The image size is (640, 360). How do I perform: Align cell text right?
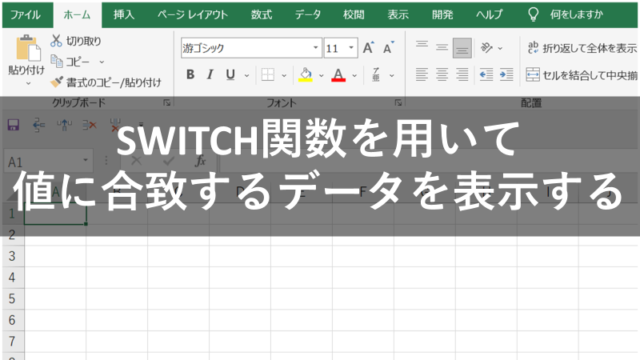462,75
